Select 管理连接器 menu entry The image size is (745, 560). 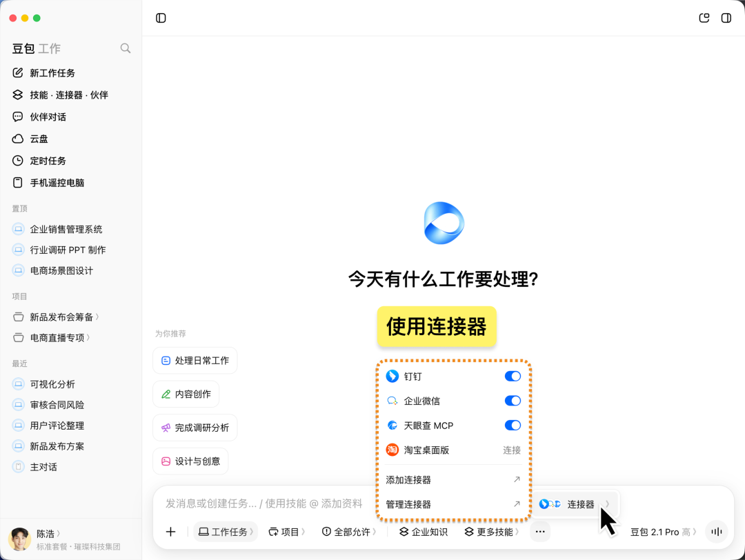pyautogui.click(x=453, y=504)
